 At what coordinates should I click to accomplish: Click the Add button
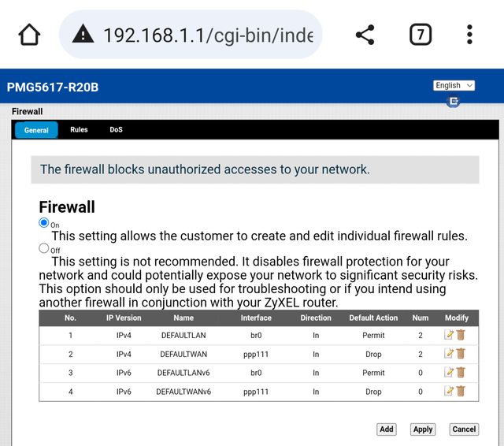tap(386, 429)
